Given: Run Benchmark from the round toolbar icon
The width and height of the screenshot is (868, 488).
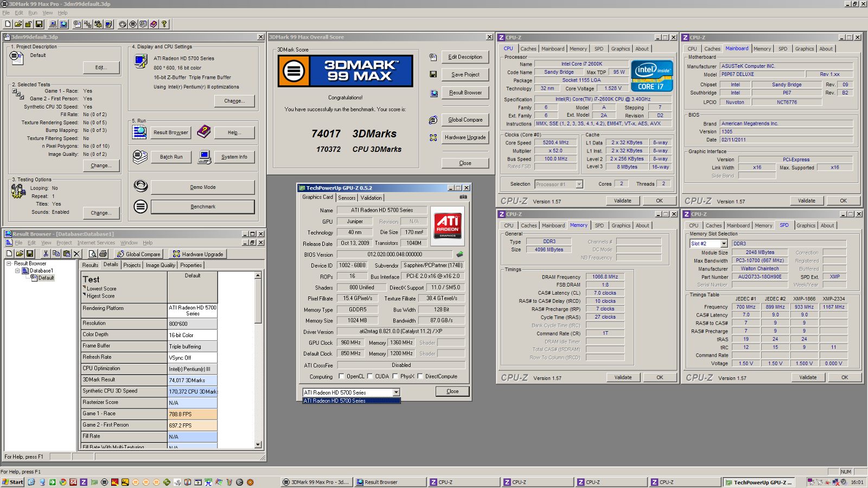Looking at the screenshot, I should pyautogui.click(x=133, y=24).
